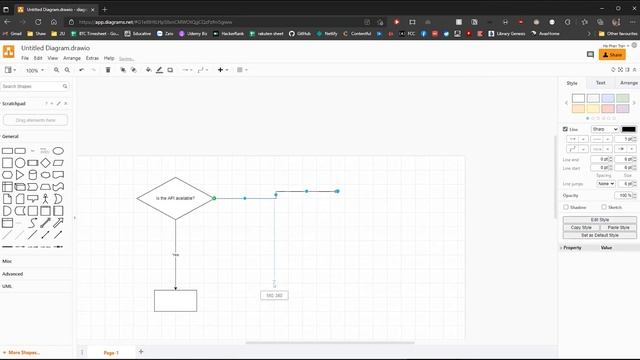This screenshot has height=360, width=640.
Task: Open the Arrange menu
Action: 72,58
